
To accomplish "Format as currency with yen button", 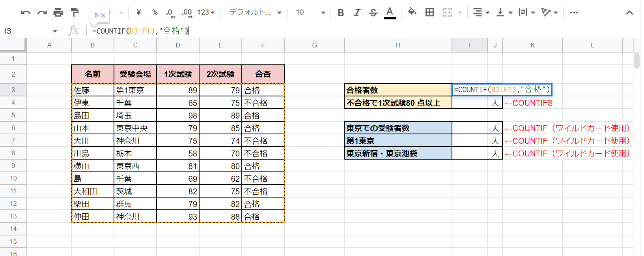I will pos(139,13).
